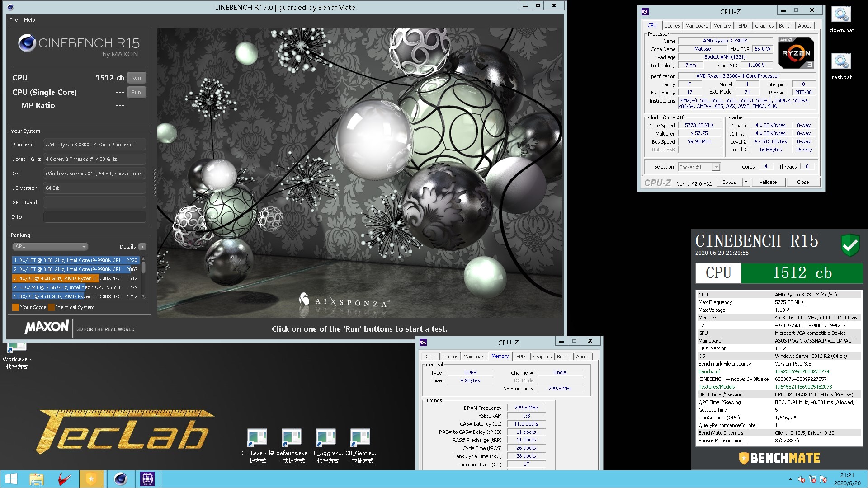The width and height of the screenshot is (868, 488).
Task: Switch to Bench tab in top CPU-Z
Action: tap(785, 26)
